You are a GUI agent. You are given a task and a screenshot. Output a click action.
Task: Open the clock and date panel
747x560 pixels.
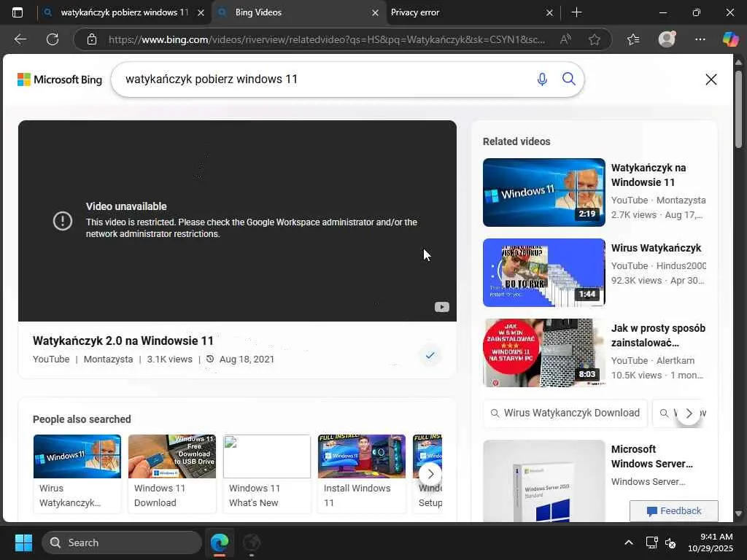pos(710,542)
